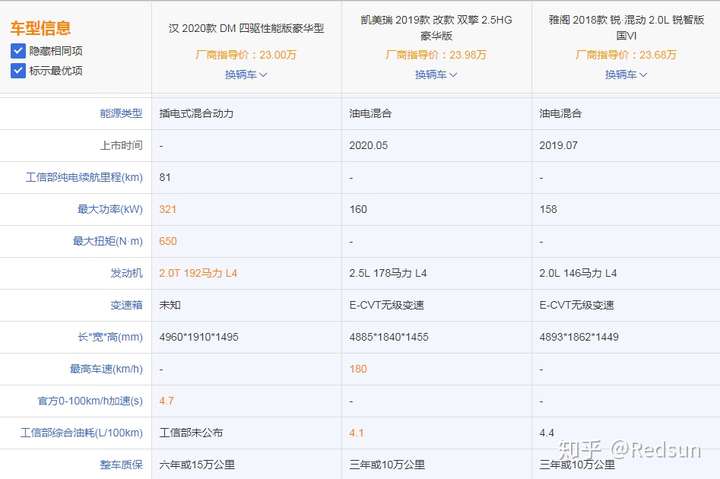Image resolution: width=720 pixels, height=479 pixels.
Task: Click the 4.1 fuel consumption value
Action: [x=356, y=433]
